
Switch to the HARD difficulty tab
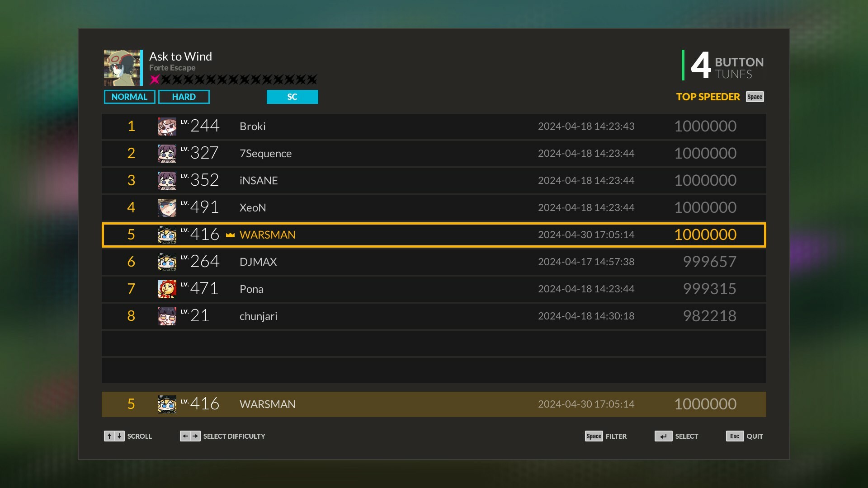click(184, 97)
